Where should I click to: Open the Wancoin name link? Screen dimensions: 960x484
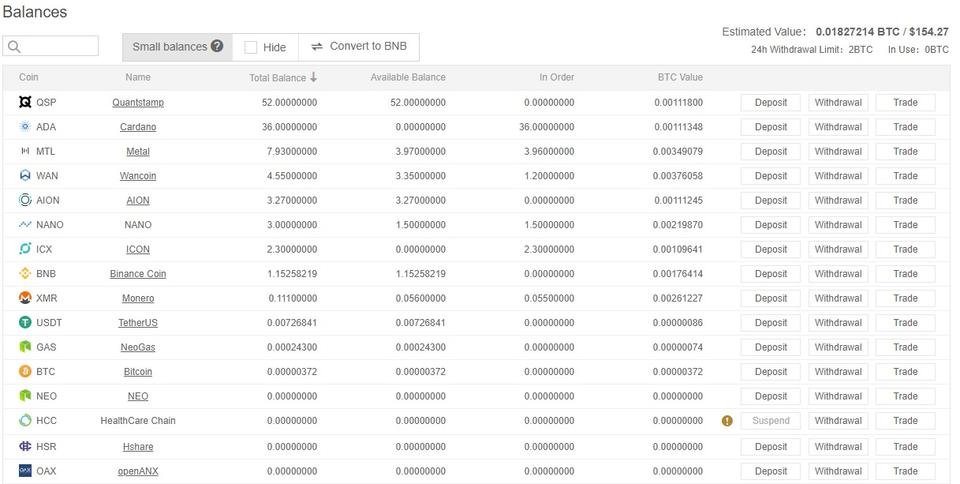click(138, 176)
